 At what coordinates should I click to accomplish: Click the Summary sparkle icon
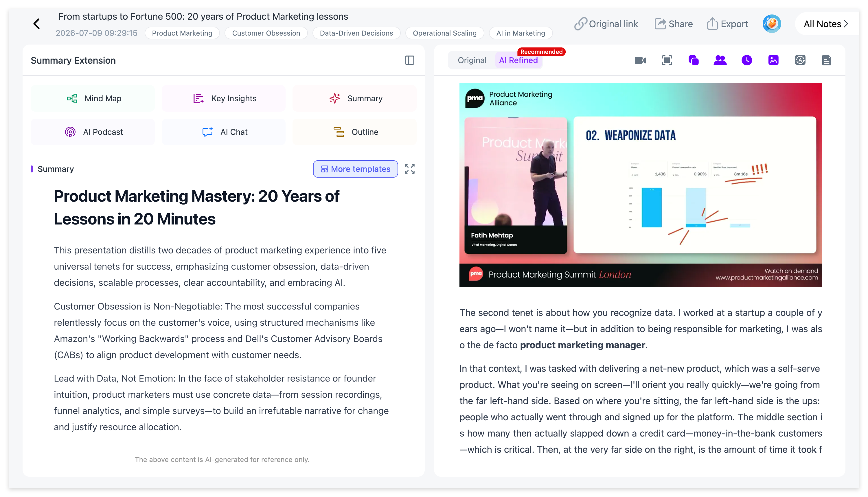point(334,99)
